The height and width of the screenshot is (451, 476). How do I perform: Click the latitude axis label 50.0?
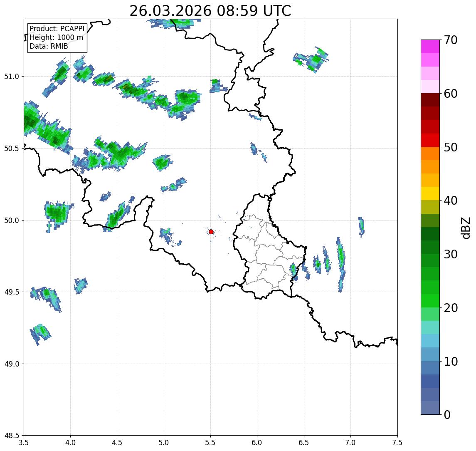tap(11, 221)
